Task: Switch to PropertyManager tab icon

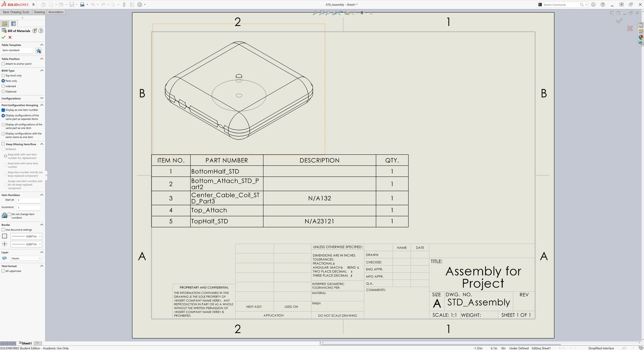Action: pyautogui.click(x=5, y=24)
